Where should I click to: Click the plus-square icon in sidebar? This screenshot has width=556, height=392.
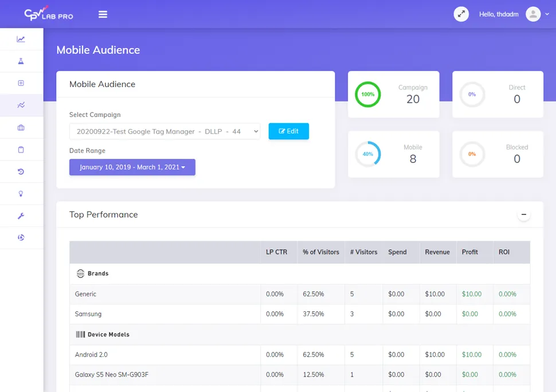coord(21,83)
